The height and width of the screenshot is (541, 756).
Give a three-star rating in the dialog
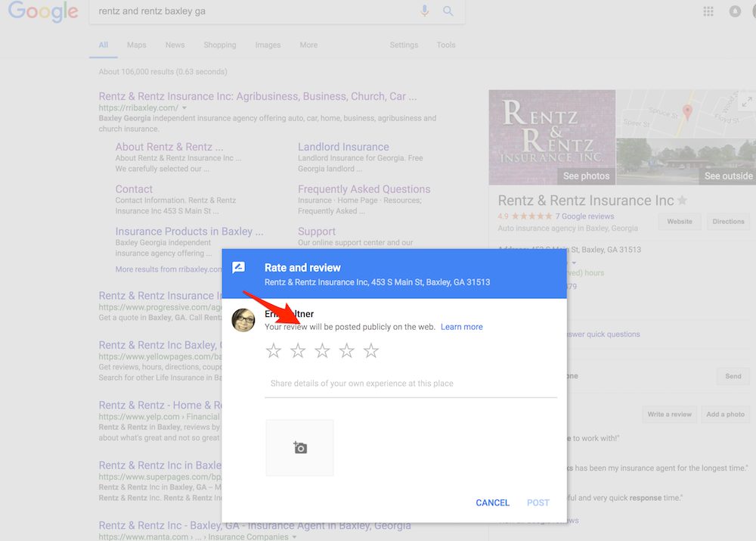tap(322, 351)
